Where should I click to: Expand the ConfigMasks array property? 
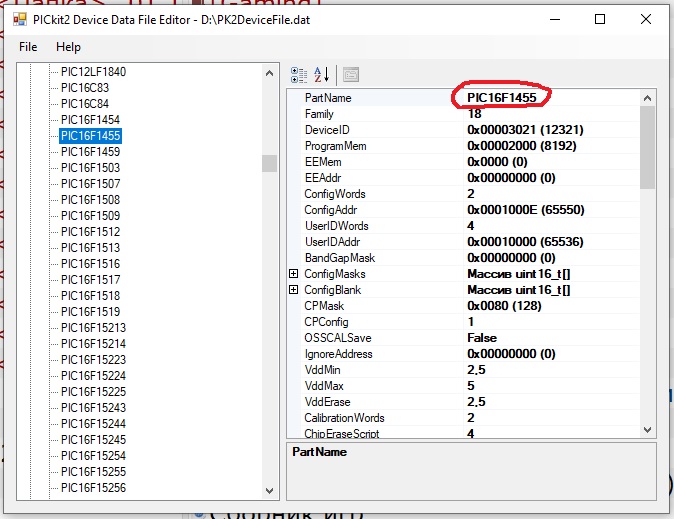coord(294,274)
